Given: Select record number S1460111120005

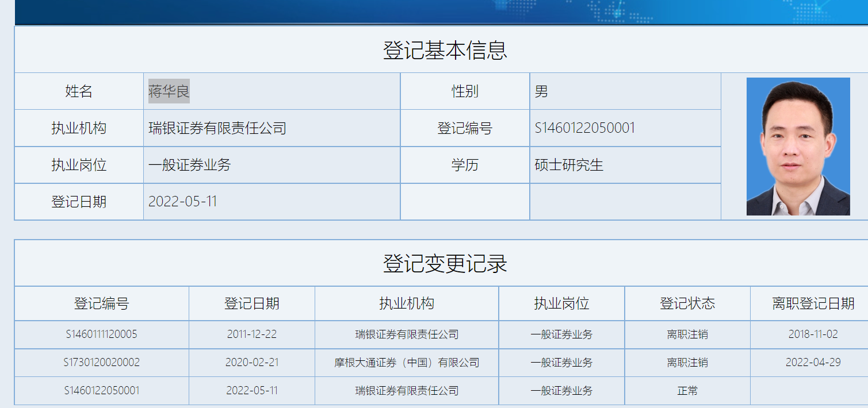Looking at the screenshot, I should [x=102, y=334].
